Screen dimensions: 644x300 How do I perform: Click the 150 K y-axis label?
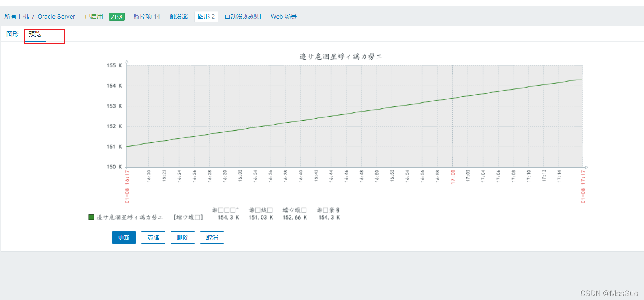[x=114, y=167]
